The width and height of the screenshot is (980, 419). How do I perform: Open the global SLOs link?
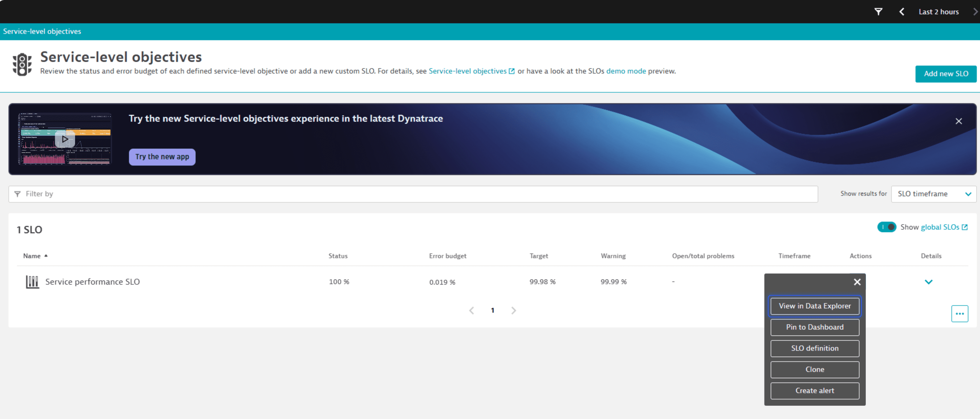click(944, 227)
